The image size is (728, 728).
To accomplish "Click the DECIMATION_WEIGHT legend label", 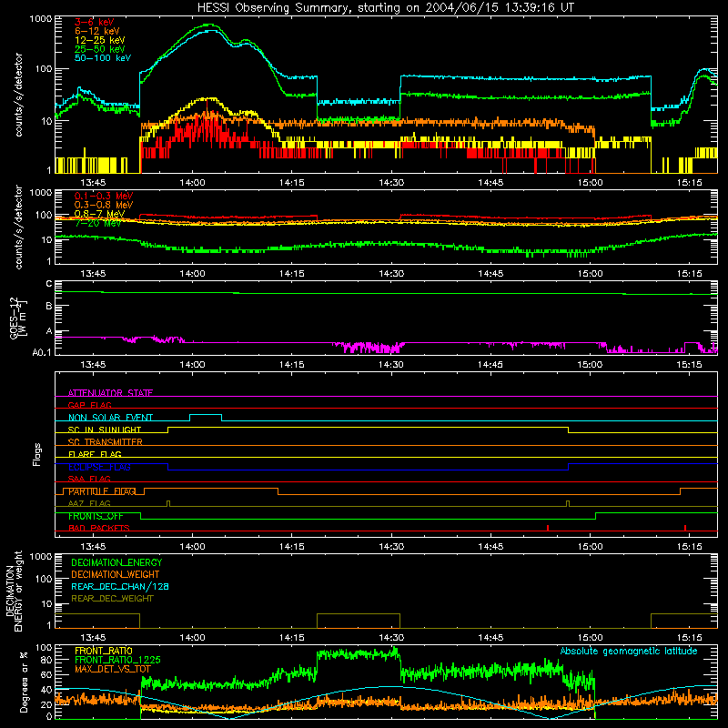I will click(x=116, y=574).
